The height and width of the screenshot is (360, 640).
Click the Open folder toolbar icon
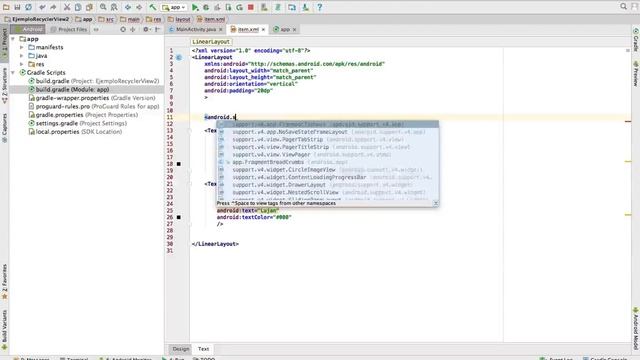click(x=6, y=7)
